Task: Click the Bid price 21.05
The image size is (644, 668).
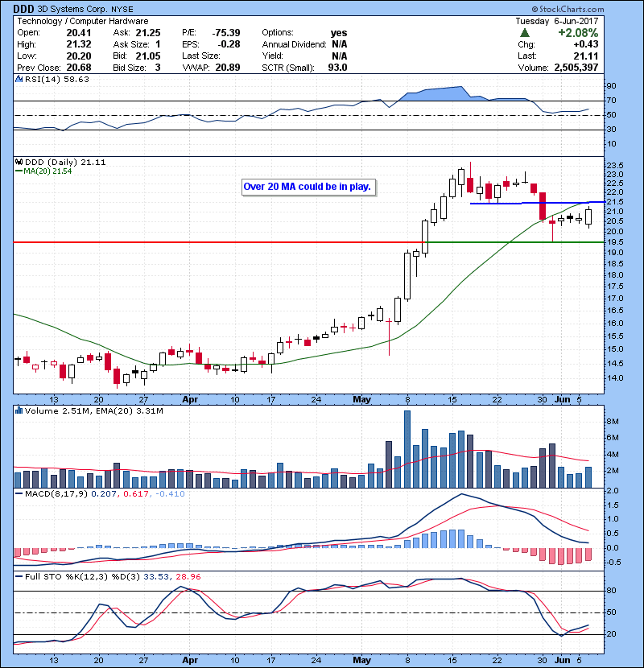Action: point(148,56)
